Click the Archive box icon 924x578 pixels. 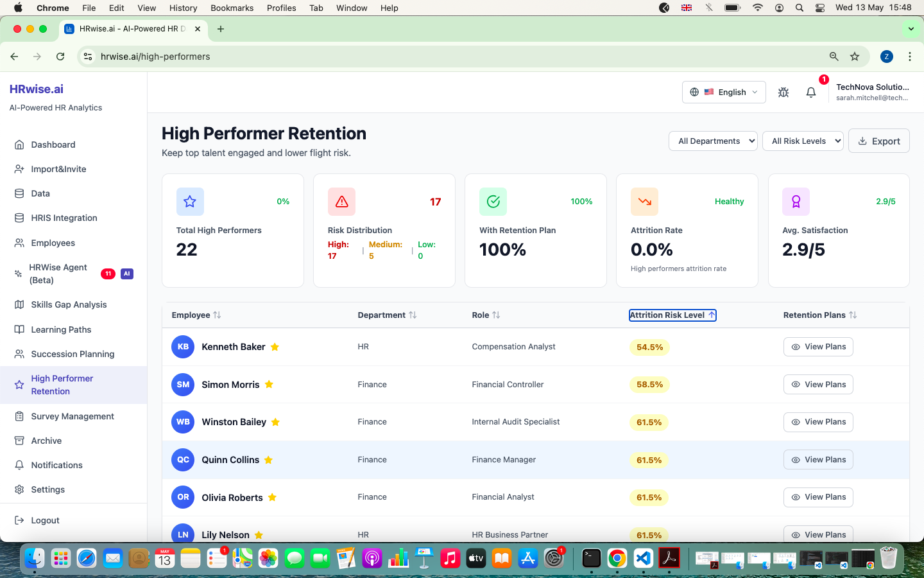pyautogui.click(x=19, y=441)
